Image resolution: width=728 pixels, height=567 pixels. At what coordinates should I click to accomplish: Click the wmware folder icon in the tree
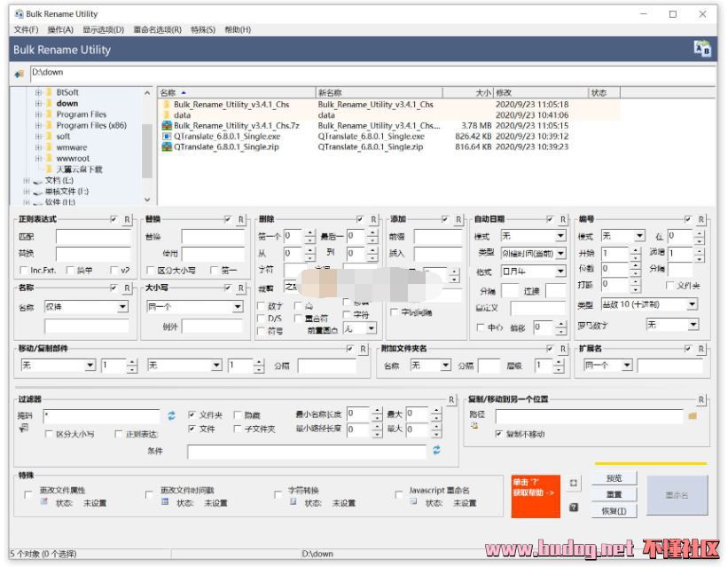pos(50,147)
